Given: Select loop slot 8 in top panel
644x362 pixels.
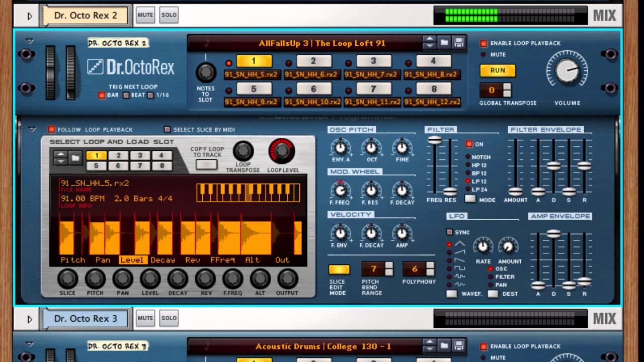Looking at the screenshot, I should 433,89.
